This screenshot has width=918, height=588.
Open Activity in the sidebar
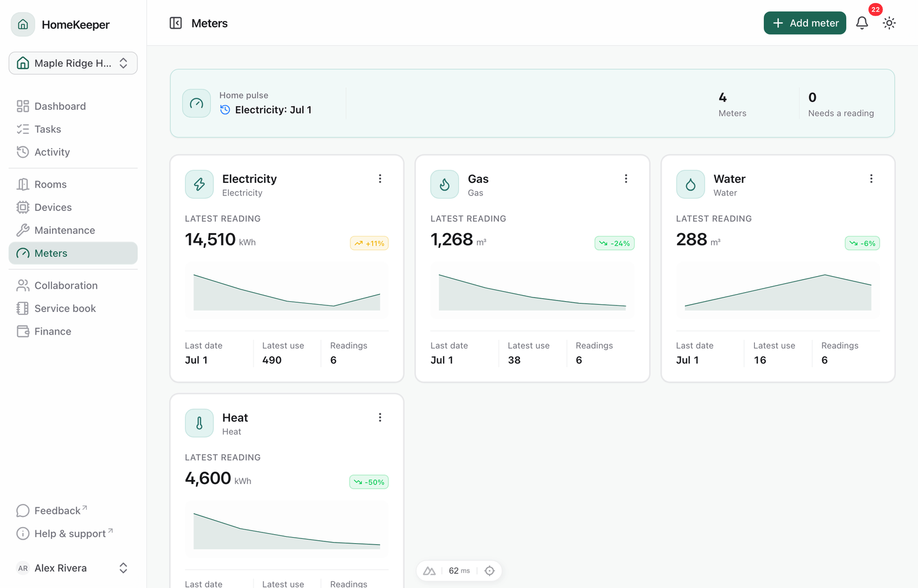click(x=73, y=152)
